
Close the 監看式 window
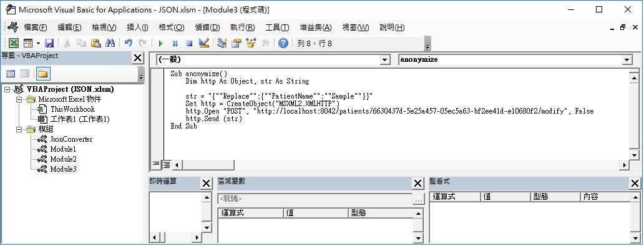click(635, 184)
